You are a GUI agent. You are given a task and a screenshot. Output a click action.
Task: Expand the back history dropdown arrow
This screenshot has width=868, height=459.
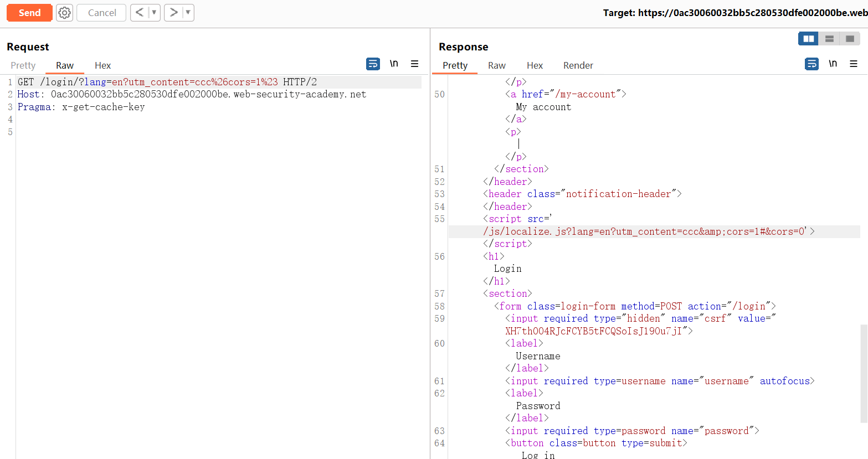(x=154, y=13)
